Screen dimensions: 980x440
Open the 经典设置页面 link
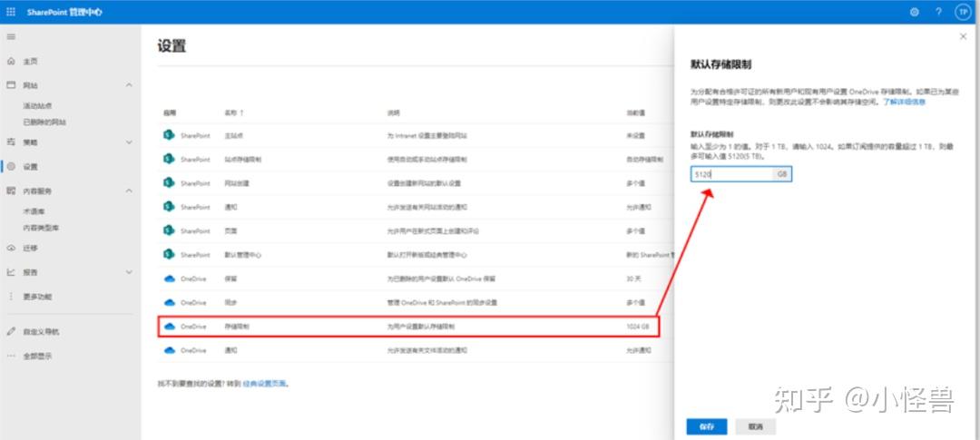pos(265,383)
